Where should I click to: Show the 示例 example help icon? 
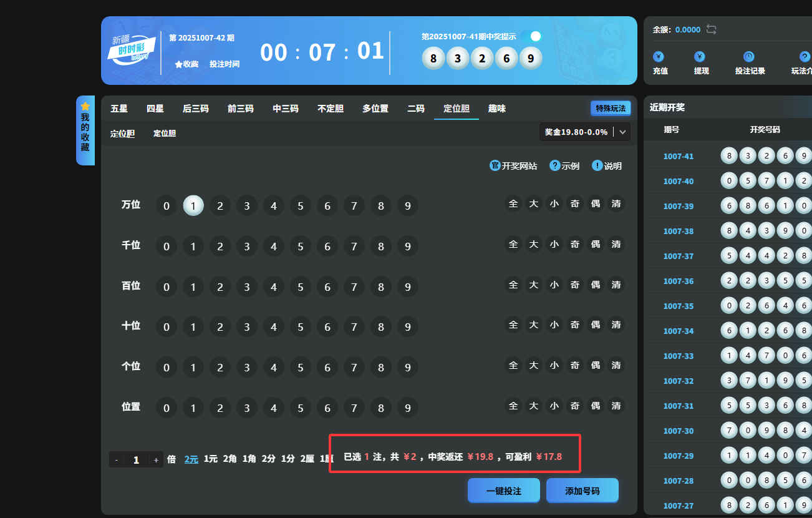coord(554,165)
